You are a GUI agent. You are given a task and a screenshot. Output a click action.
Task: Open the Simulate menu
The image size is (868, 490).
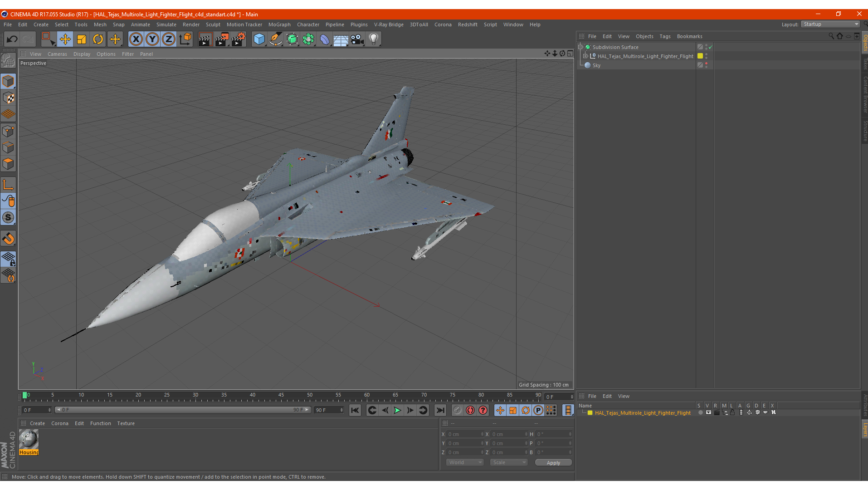pyautogui.click(x=166, y=24)
